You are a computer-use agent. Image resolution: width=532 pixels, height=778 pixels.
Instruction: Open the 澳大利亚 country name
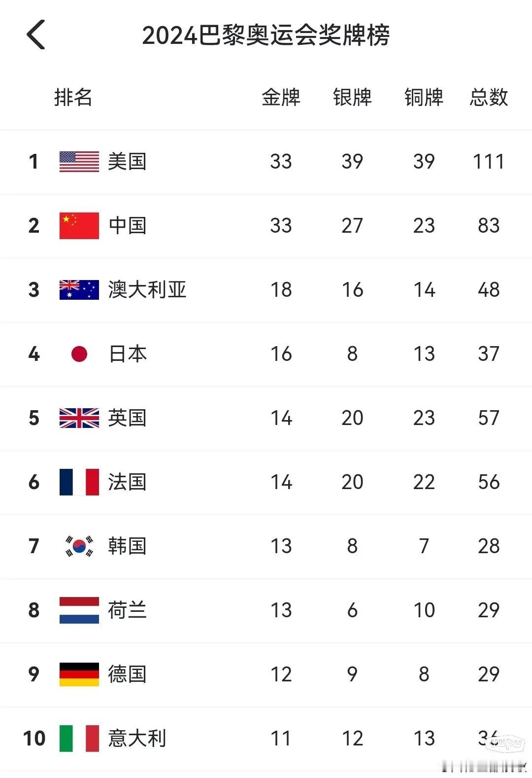147,290
